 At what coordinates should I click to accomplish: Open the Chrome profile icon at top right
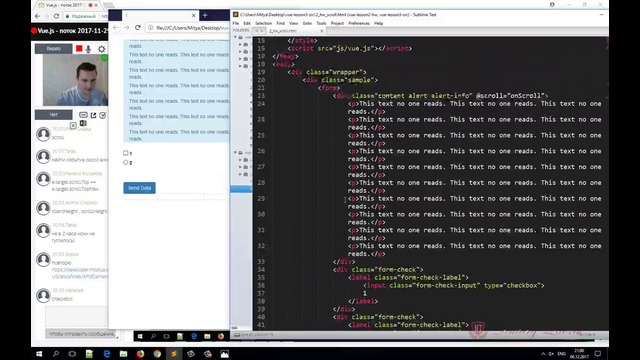552,4
